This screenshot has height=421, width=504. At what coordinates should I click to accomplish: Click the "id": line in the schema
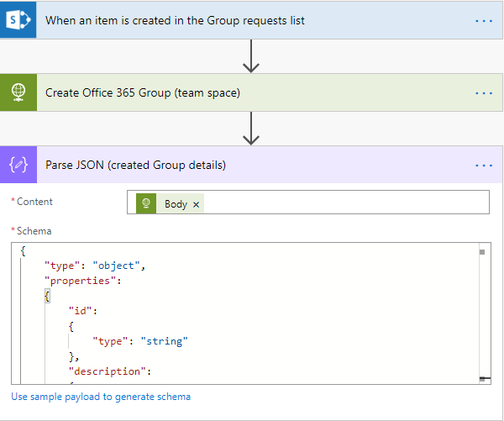click(83, 311)
